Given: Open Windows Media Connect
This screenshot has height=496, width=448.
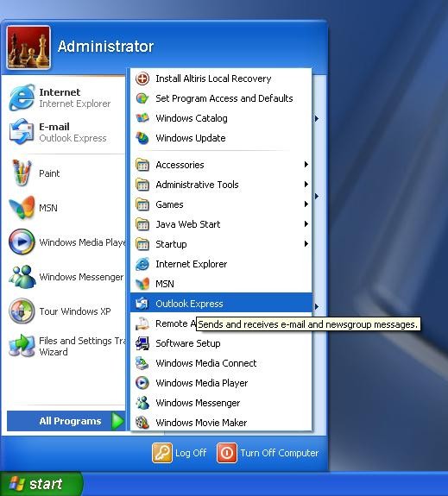Looking at the screenshot, I should (221, 363).
